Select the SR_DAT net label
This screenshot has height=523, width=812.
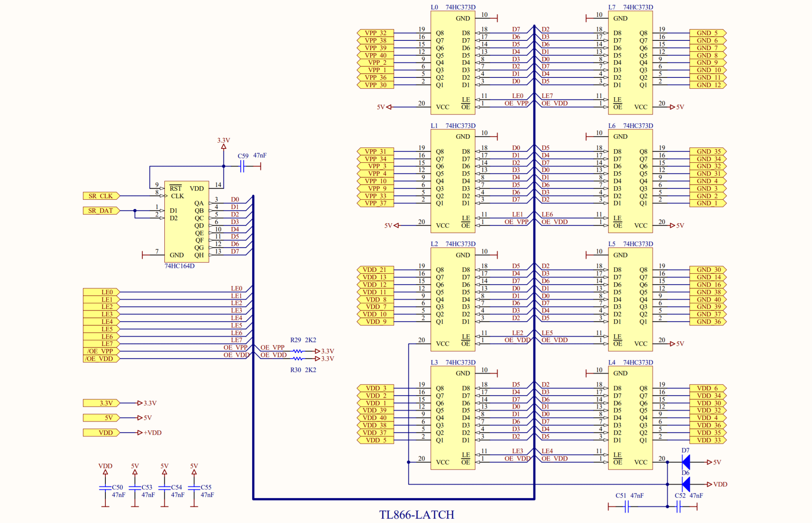[x=100, y=210]
